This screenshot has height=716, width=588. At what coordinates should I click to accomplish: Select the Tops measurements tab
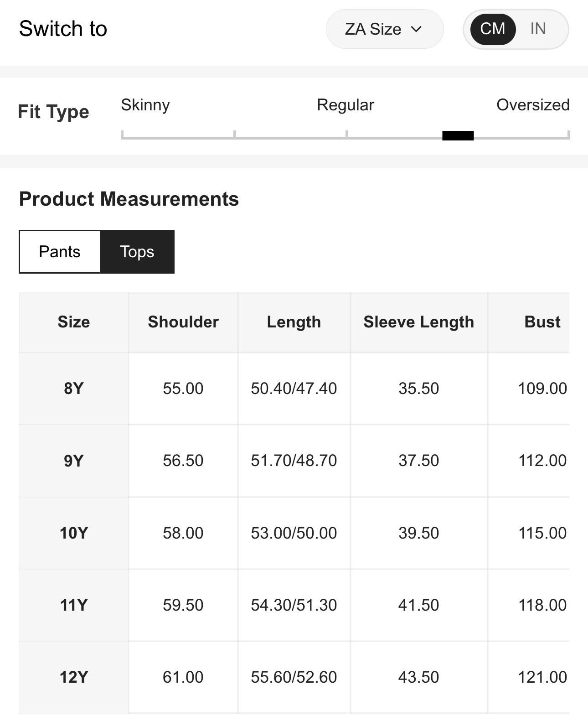pyautogui.click(x=137, y=252)
